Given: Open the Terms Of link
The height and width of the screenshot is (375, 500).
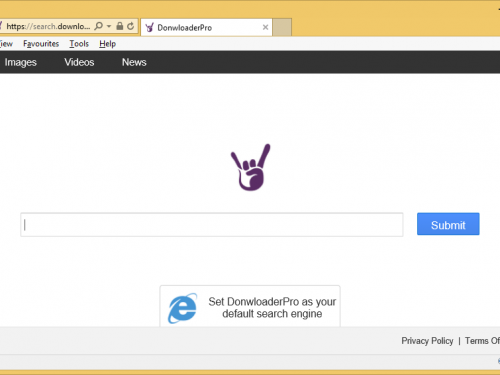Looking at the screenshot, I should coord(482,341).
